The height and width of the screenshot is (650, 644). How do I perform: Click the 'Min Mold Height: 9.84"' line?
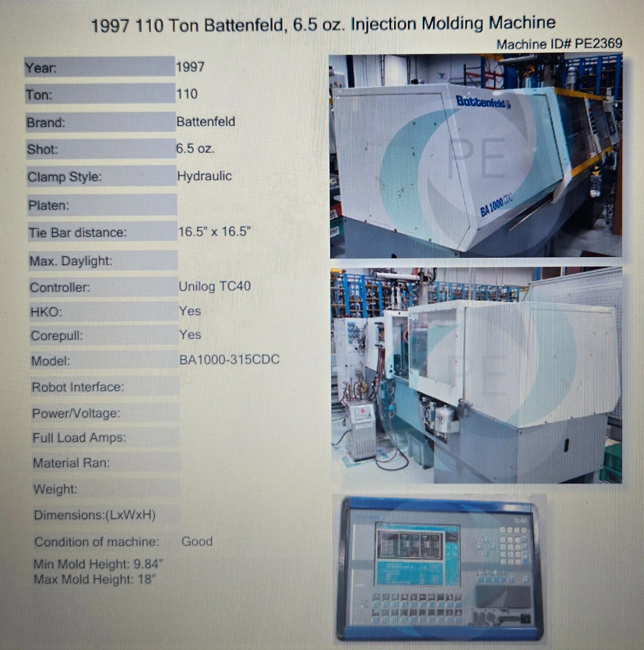(x=98, y=564)
